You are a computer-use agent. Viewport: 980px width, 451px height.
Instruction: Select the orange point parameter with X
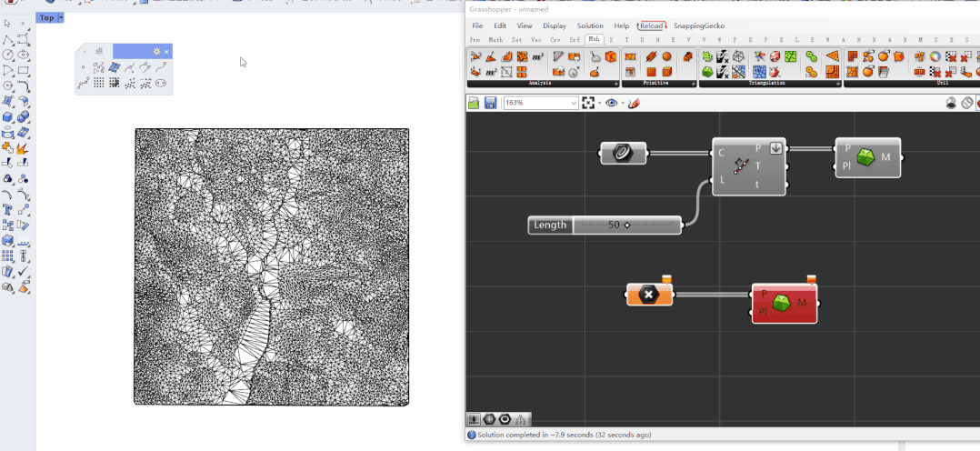[649, 294]
